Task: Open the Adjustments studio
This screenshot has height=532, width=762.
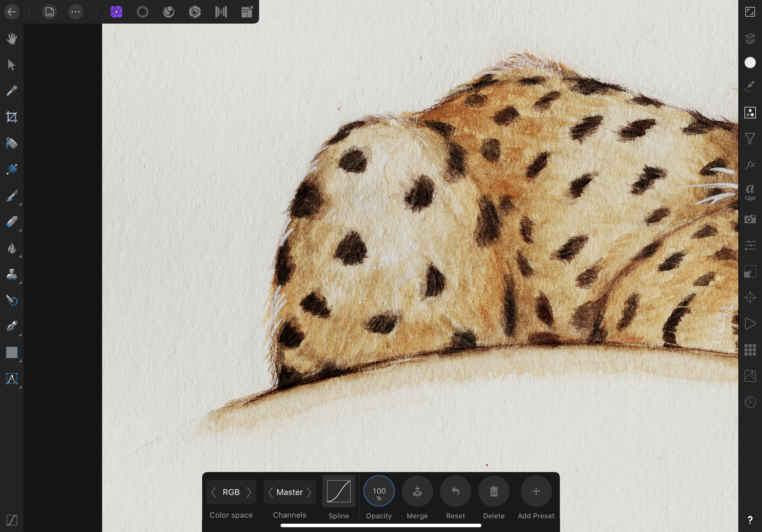Action: click(x=750, y=113)
